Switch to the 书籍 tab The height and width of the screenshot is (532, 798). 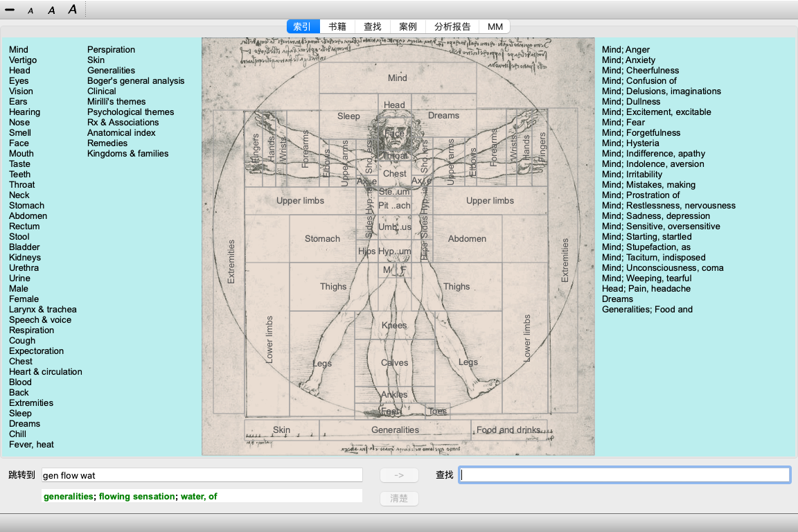point(337,26)
